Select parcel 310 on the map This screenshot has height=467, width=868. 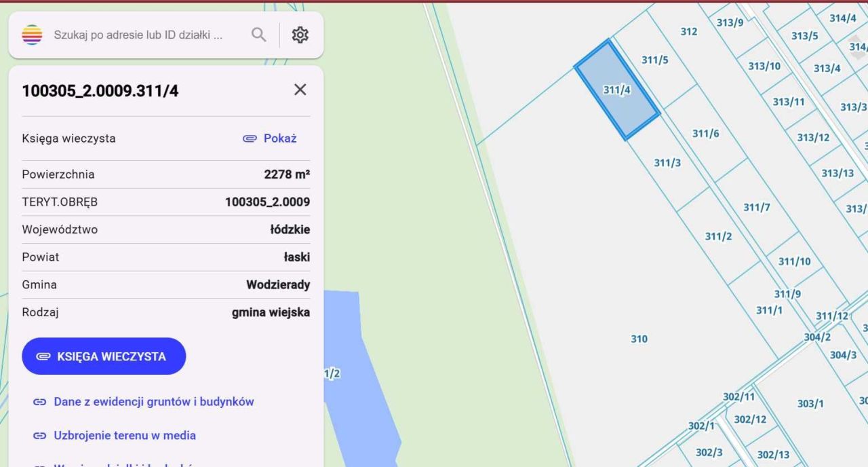639,339
